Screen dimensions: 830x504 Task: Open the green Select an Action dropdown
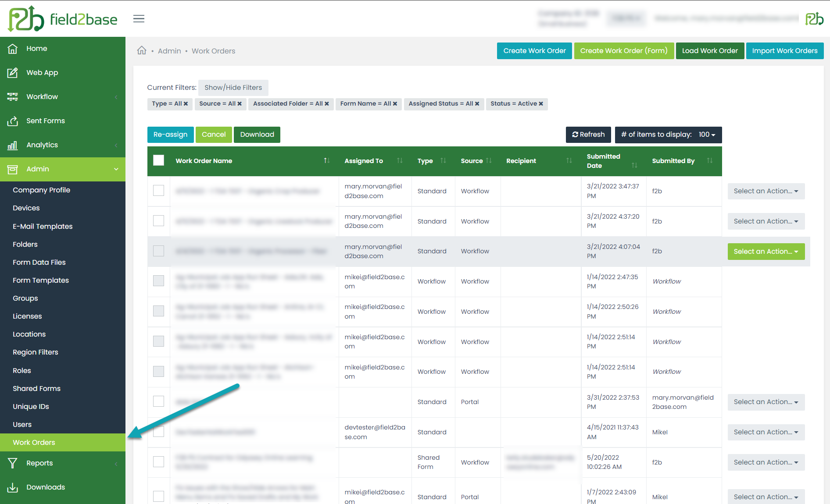click(766, 252)
